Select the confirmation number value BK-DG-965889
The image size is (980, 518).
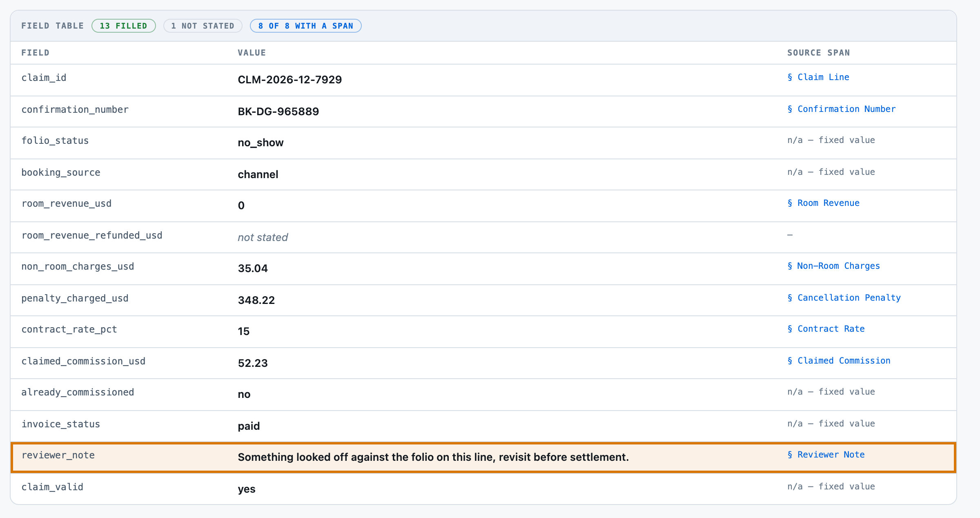[278, 112]
